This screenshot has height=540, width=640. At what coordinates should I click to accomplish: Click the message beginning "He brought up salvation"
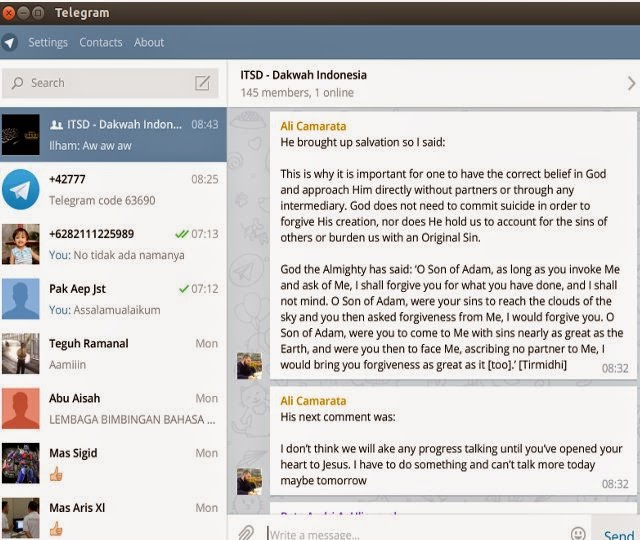[453, 246]
